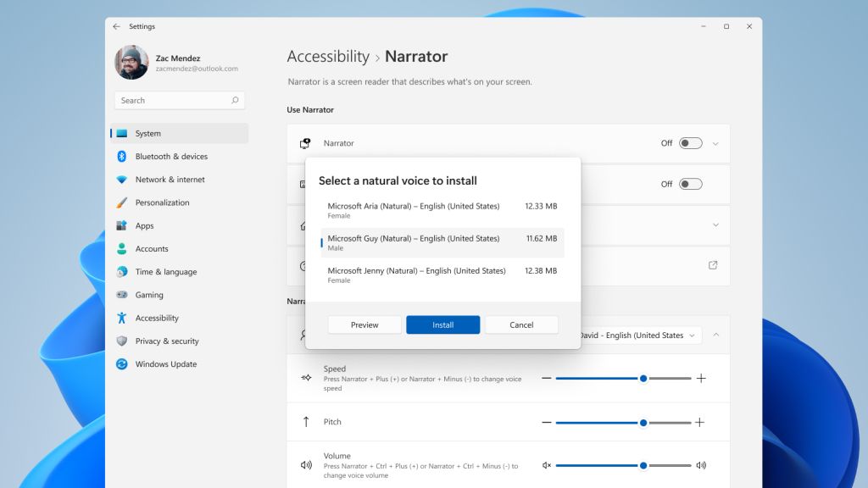
Task: Raise pitch with plus icon
Action: (699, 422)
